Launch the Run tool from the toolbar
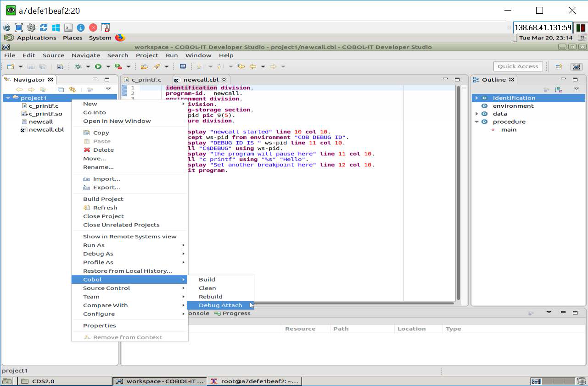Image resolution: width=588 pixels, height=386 pixels. 99,66
